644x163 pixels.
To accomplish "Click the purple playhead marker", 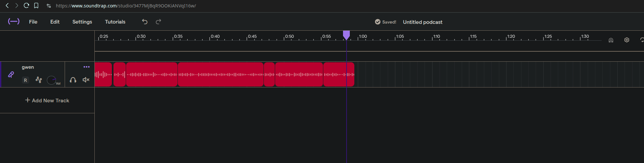I will coord(346,35).
